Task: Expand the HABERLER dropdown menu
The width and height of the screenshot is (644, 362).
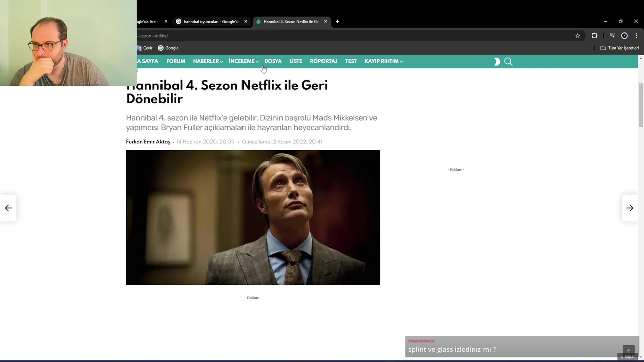Action: pos(208,61)
